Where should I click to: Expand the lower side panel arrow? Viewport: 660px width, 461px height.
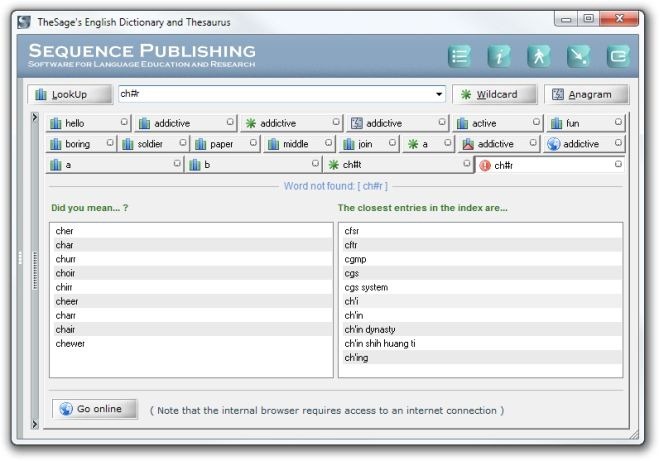[x=35, y=424]
